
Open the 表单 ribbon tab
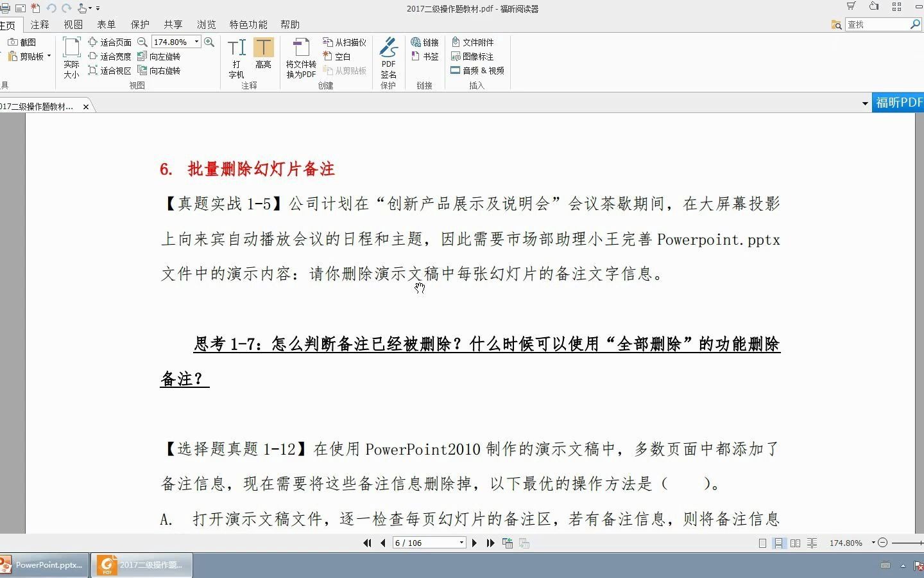(107, 24)
